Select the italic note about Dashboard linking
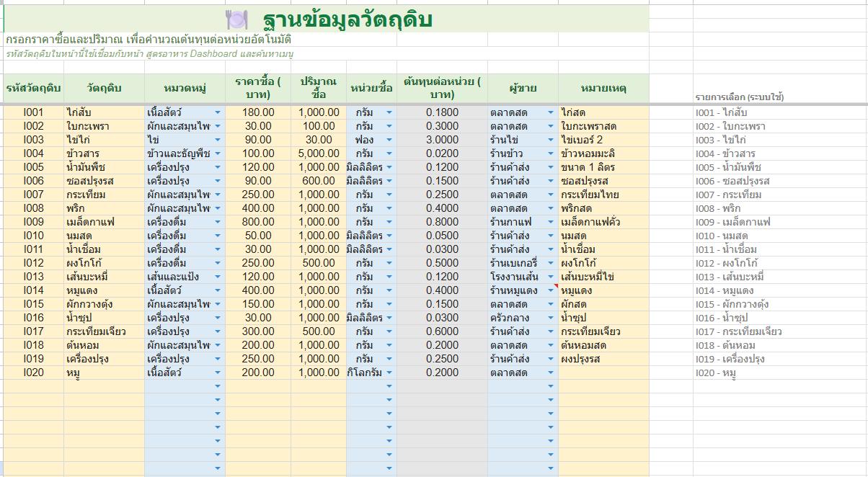The width and height of the screenshot is (868, 477). [149, 54]
